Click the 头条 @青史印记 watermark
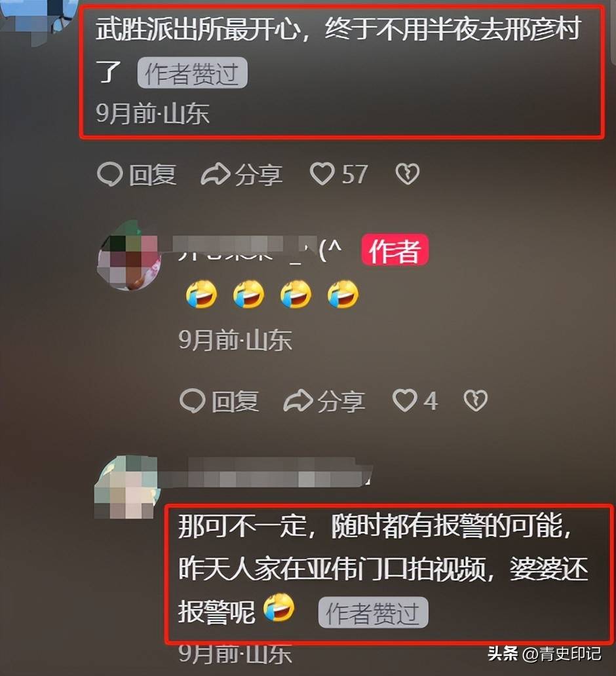 pyautogui.click(x=545, y=654)
